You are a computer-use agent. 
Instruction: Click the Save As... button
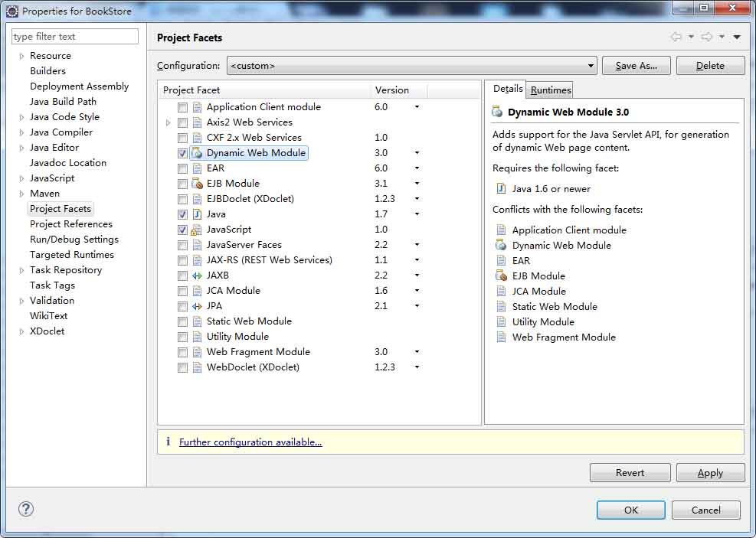tap(636, 66)
